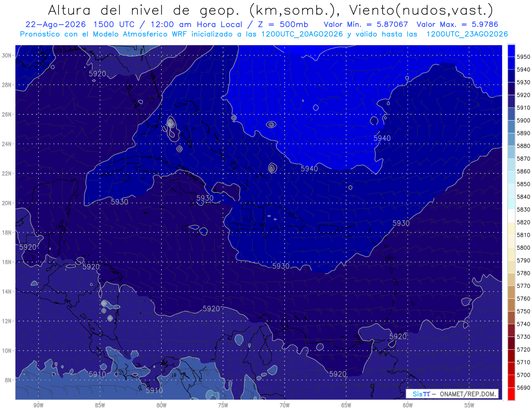Click the map title 'Altura del nivel de geop.'
The height and width of the screenshot is (411, 532).
click(145, 10)
